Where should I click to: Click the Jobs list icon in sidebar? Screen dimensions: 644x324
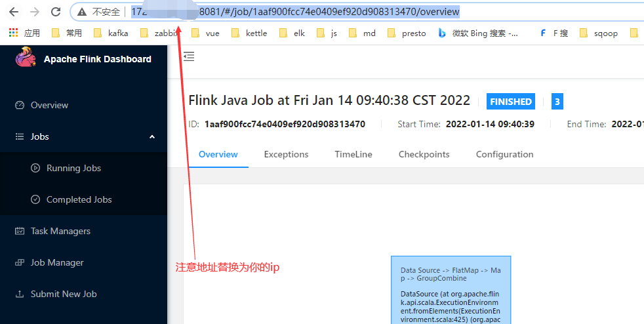19,136
